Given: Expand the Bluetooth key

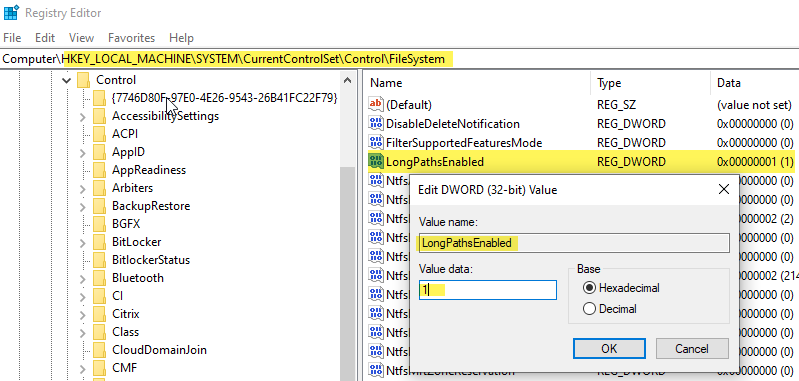Looking at the screenshot, I should (x=83, y=278).
